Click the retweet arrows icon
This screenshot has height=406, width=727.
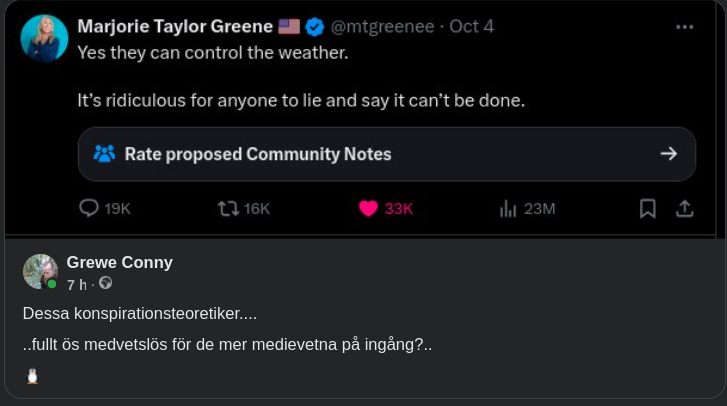click(228, 208)
